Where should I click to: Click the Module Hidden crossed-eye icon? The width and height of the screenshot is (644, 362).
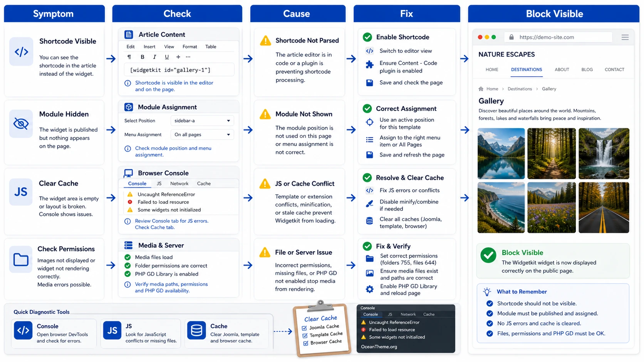click(x=21, y=123)
